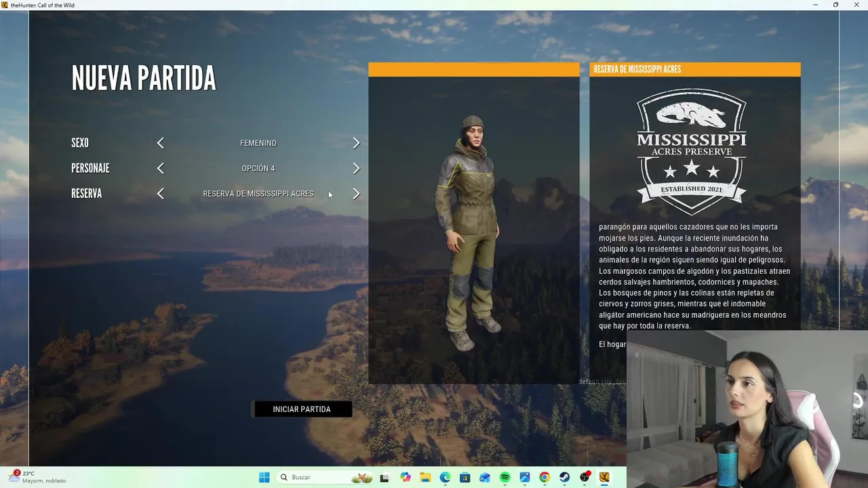Click the PERSONAJE label
This screenshot has height=488, width=868.
[90, 168]
